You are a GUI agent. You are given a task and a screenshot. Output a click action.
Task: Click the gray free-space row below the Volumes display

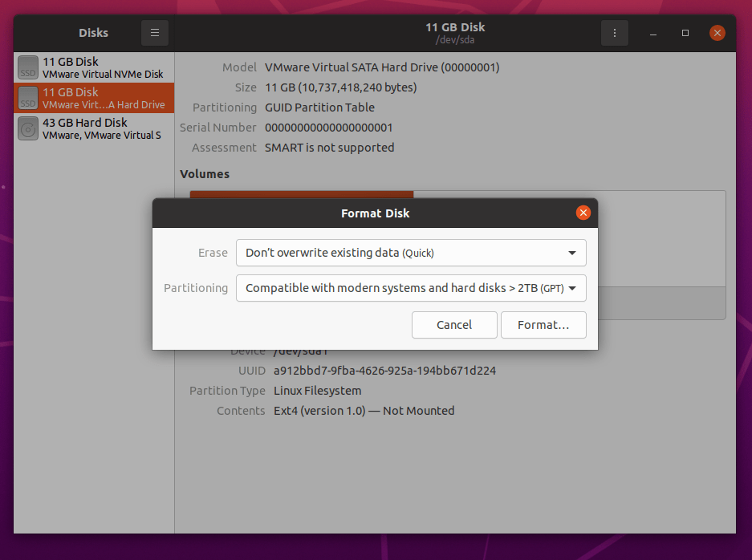(662, 303)
